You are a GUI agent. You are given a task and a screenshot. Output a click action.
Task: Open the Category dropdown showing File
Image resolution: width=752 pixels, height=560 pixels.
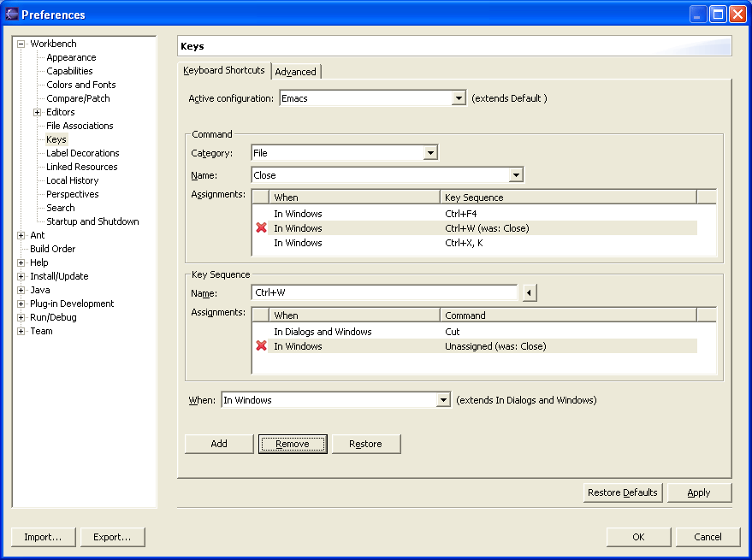pos(430,153)
